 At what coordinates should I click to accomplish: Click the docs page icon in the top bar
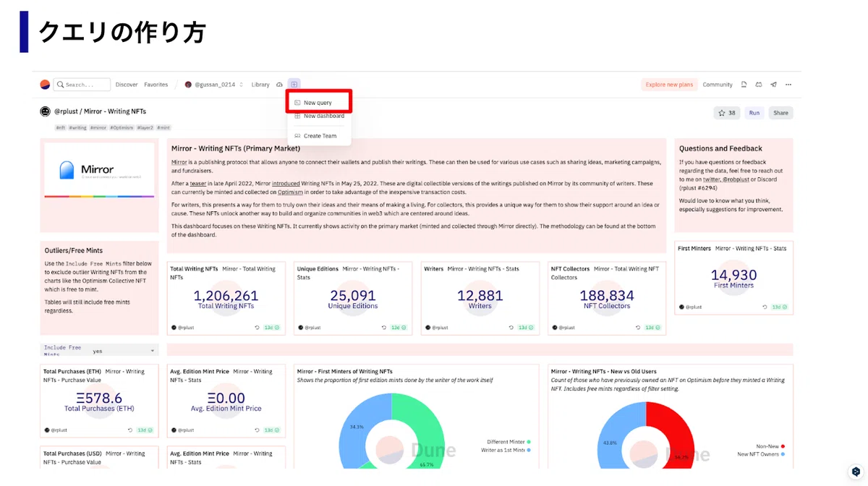(744, 85)
